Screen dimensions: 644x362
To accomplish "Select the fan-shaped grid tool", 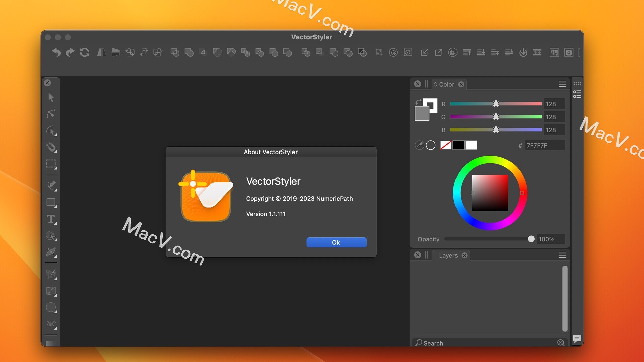I will (x=51, y=324).
